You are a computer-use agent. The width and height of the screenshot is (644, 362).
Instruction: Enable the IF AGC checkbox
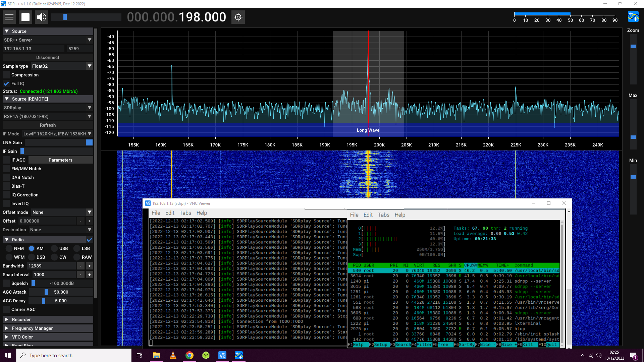point(6,160)
